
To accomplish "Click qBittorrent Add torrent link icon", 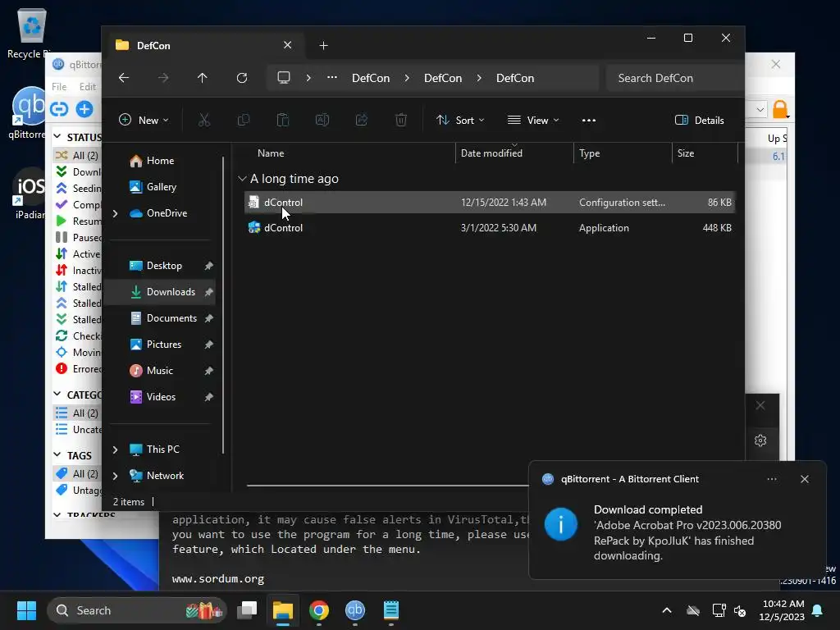I will 59,109.
